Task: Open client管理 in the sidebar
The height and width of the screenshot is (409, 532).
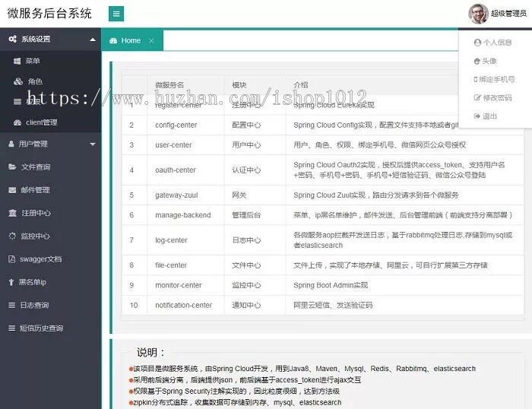Action: coord(41,122)
